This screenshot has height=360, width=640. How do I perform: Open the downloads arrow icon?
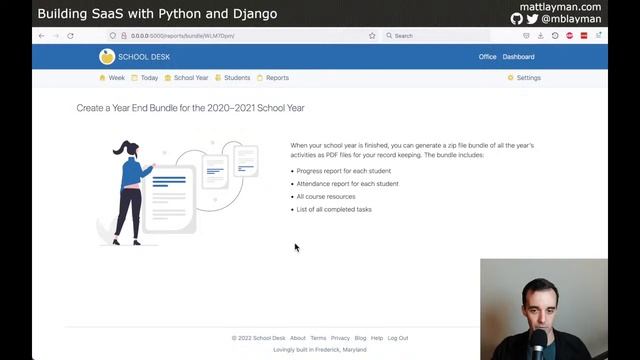tap(540, 36)
